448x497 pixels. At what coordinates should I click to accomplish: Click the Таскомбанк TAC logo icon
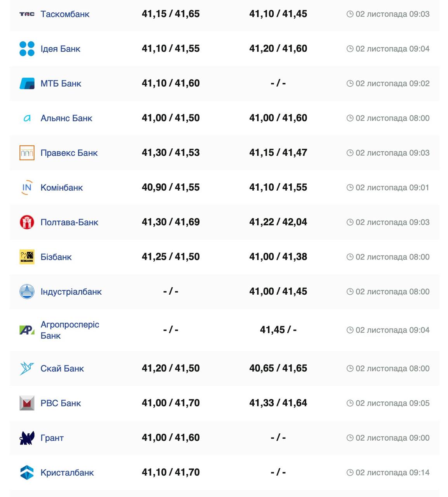27,14
